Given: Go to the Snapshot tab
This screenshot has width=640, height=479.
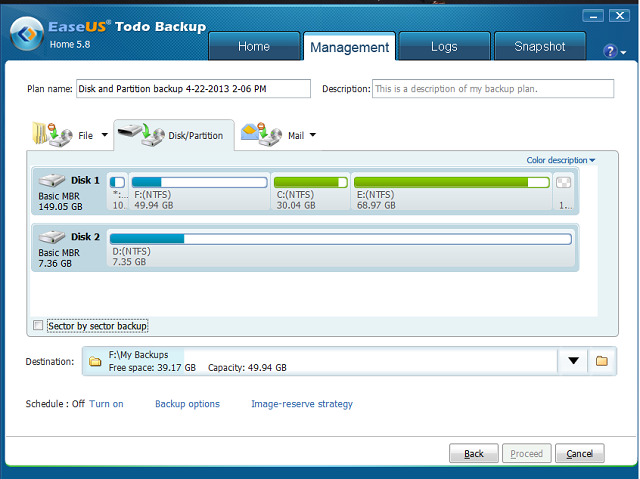Looking at the screenshot, I should coord(539,46).
